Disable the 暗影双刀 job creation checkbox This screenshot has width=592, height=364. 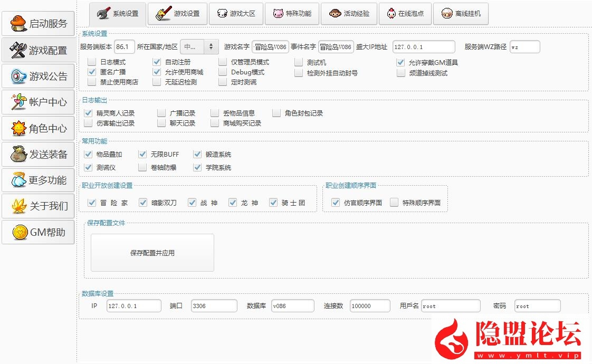[x=143, y=203]
